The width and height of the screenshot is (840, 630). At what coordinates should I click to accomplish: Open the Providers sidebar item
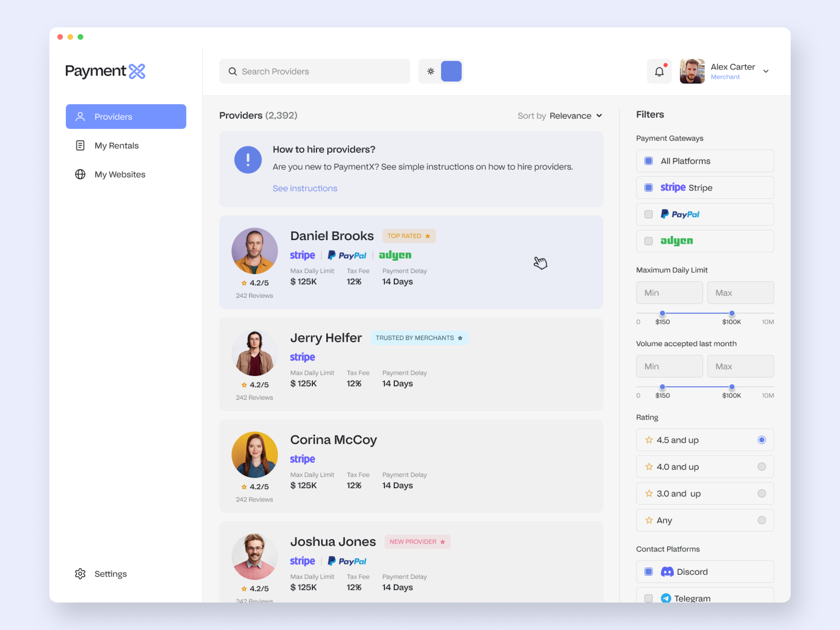[126, 117]
